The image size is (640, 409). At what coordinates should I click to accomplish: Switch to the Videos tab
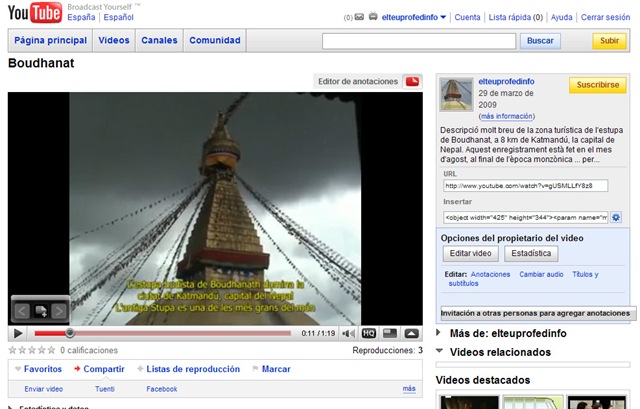[x=114, y=40]
